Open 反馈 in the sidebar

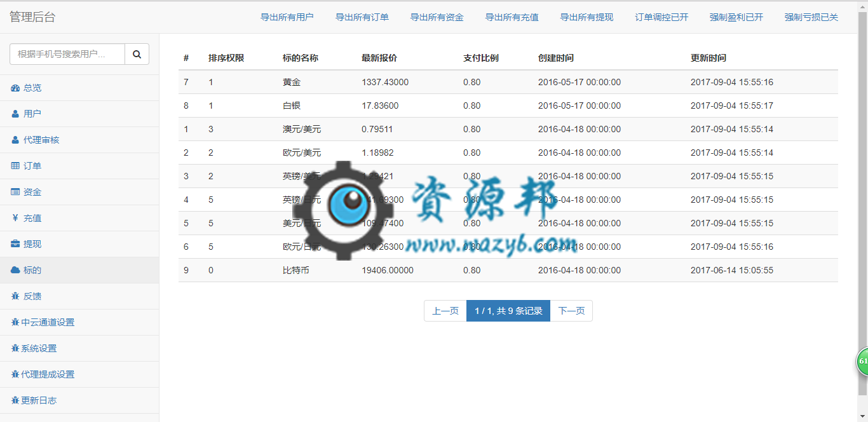pos(79,296)
